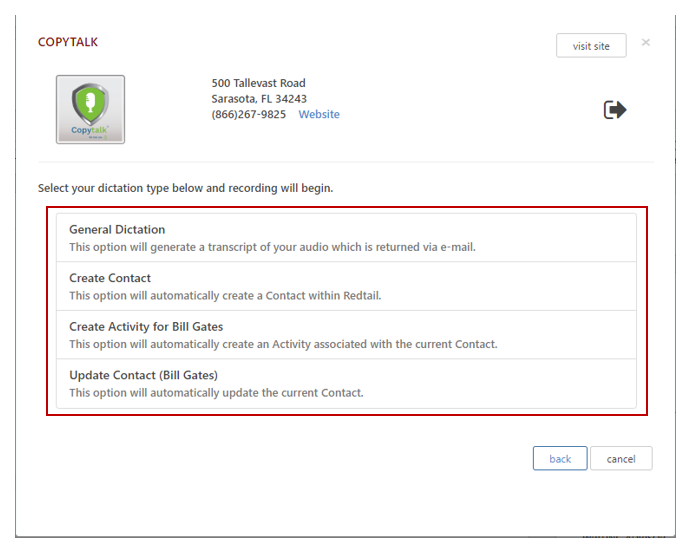Screen dimensions: 687x546
Task: Select Create Activity for Bill Gates
Action: pyautogui.click(x=346, y=335)
